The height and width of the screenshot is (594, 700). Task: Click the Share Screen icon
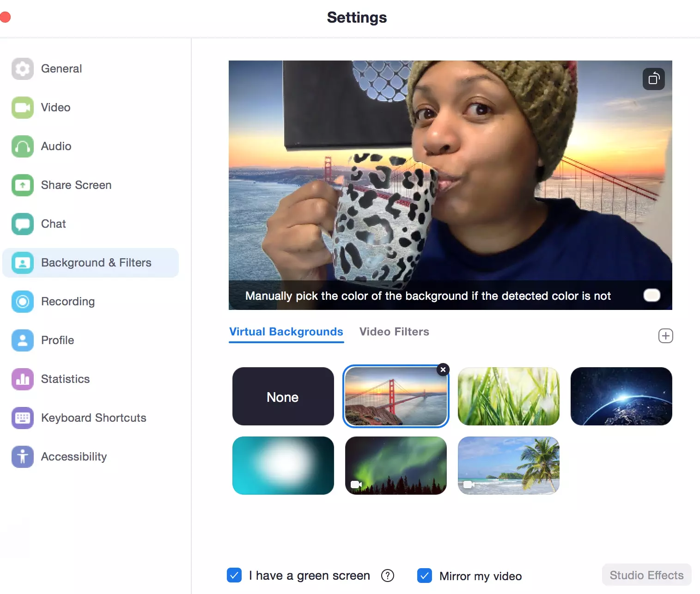coord(23,185)
